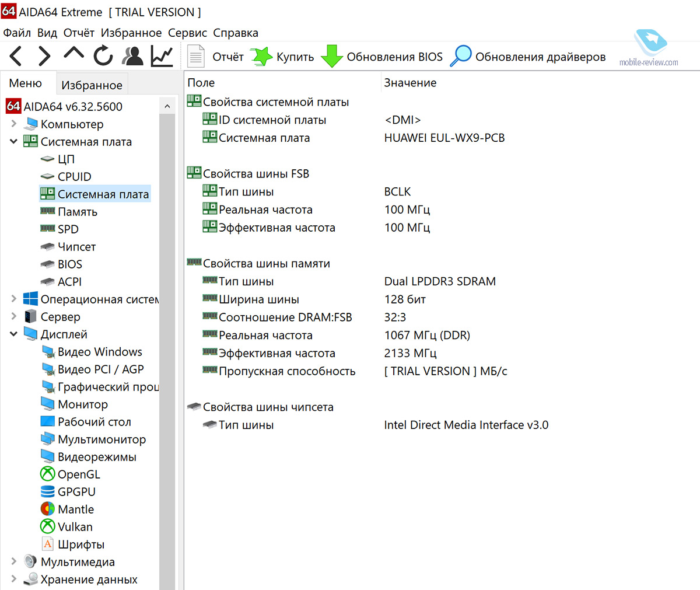Image resolution: width=700 pixels, height=590 pixels.
Task: Expand the Мультимедиа tree node
Action: coord(14,561)
